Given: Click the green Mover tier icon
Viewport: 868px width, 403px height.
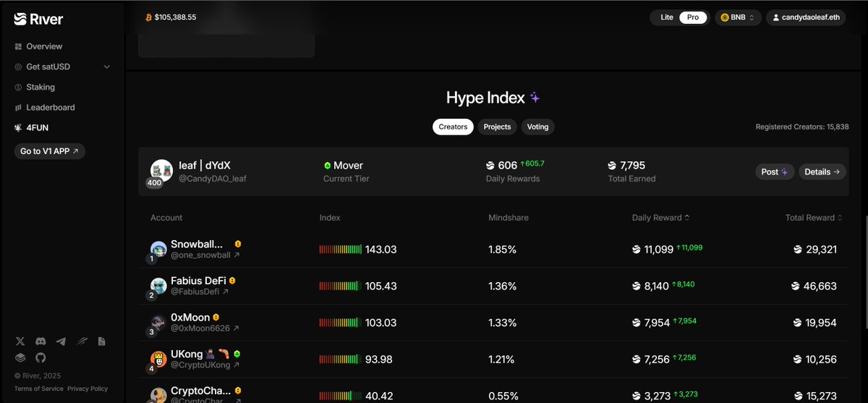Looking at the screenshot, I should click(x=327, y=166).
